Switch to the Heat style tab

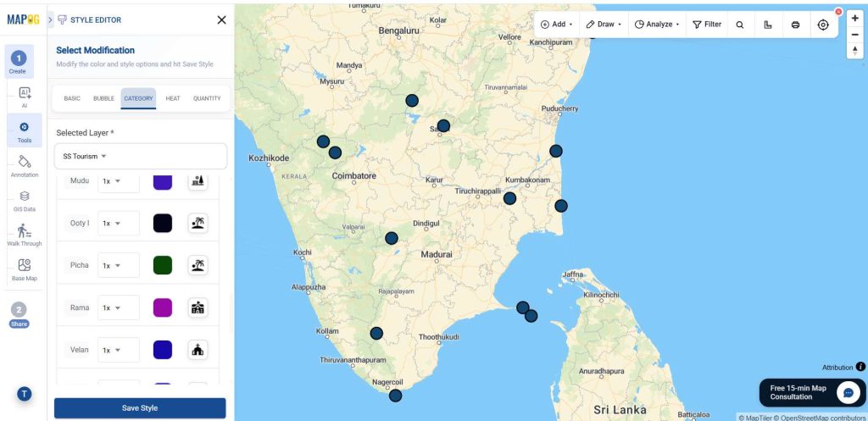173,98
